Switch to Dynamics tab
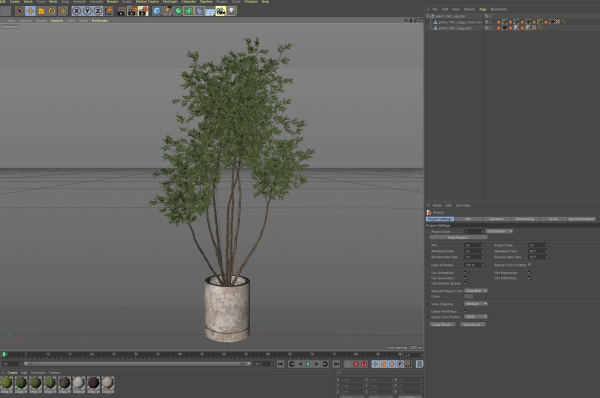Image resolution: width=600 pixels, height=398 pixels. point(496,219)
